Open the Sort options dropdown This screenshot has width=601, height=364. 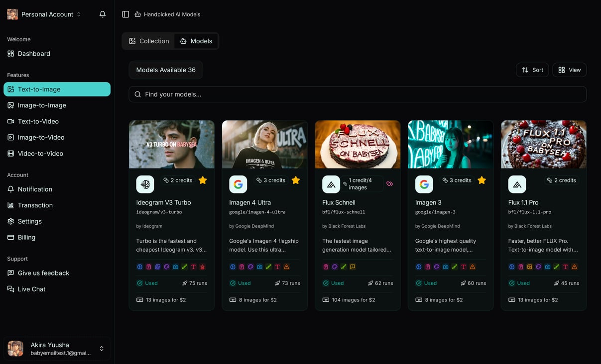point(532,70)
